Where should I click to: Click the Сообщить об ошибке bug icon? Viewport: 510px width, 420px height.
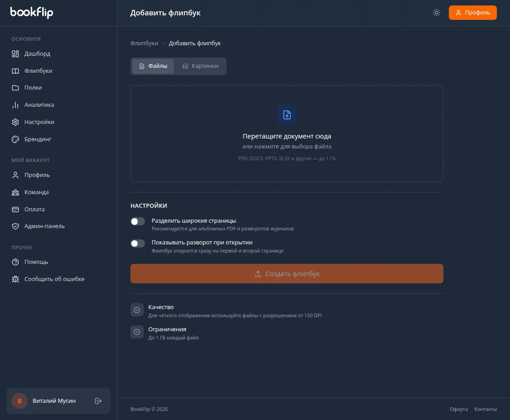click(x=15, y=279)
